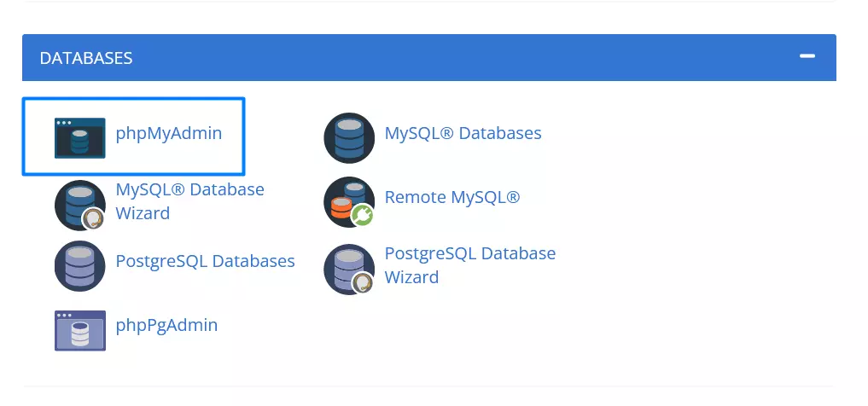868x406 pixels.
Task: Click wizard badge on PostgreSQL Wizard icon
Action: pyautogui.click(x=362, y=282)
